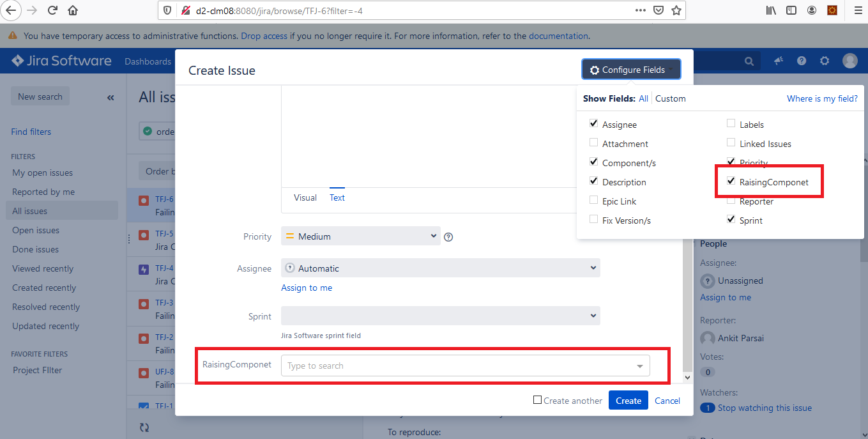The height and width of the screenshot is (439, 868).
Task: Open the Jira Help question-mark icon
Action: tap(802, 61)
